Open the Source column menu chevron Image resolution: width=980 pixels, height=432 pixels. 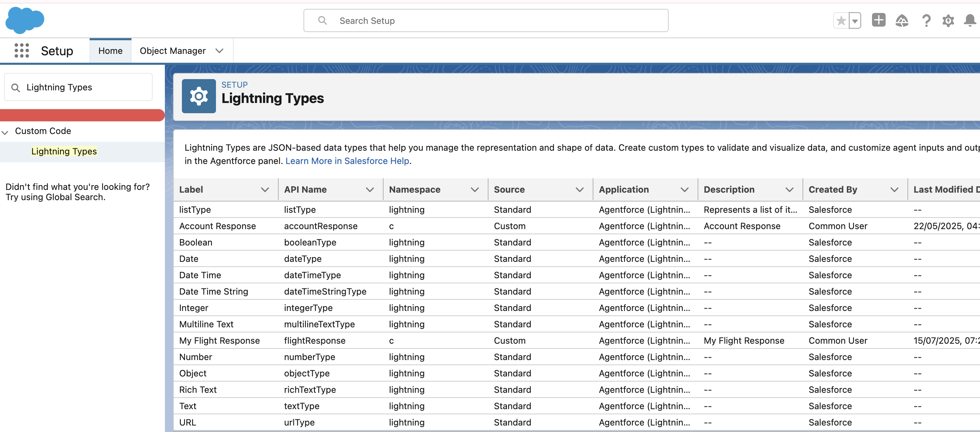click(x=580, y=190)
